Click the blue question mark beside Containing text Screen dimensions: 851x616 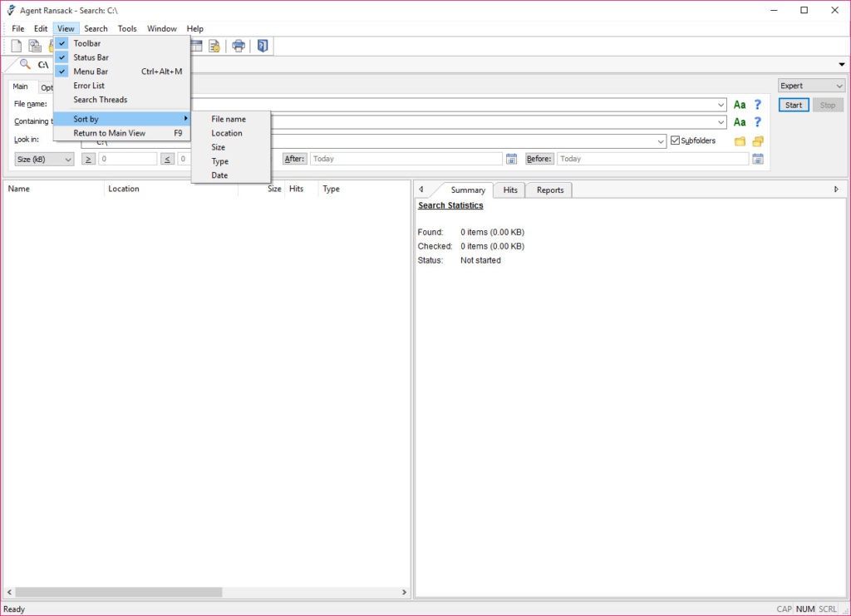(758, 122)
